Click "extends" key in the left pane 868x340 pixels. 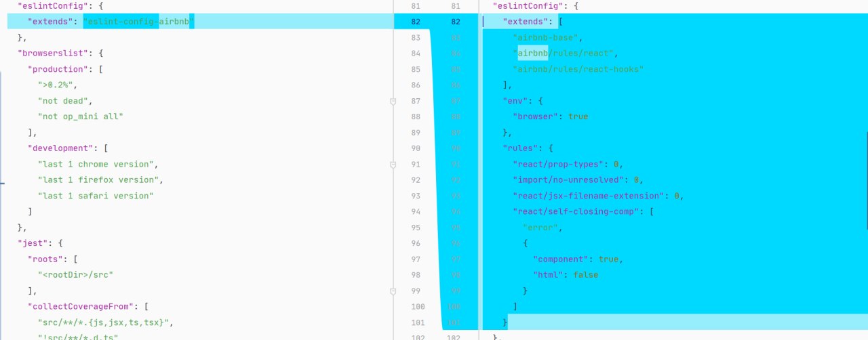(x=52, y=22)
